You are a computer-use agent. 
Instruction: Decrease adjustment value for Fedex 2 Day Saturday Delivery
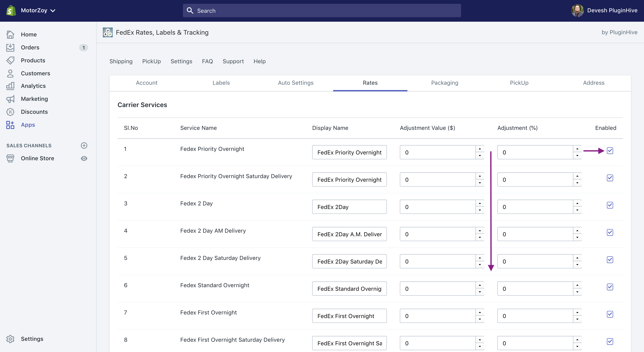[x=480, y=265]
